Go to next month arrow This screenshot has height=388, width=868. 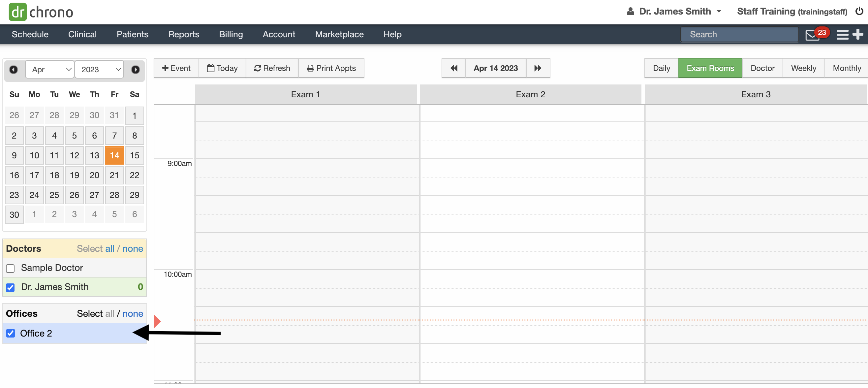(136, 69)
